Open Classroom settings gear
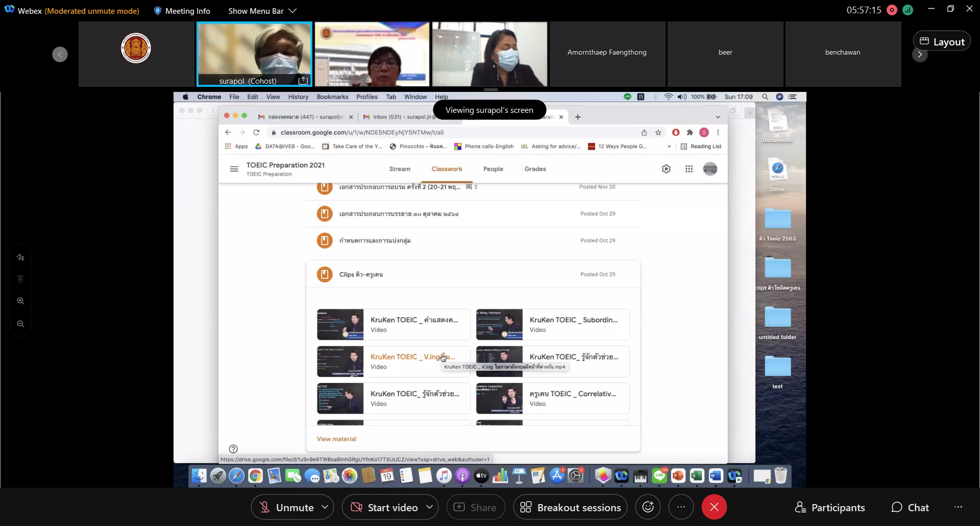The image size is (980, 526). [666, 169]
